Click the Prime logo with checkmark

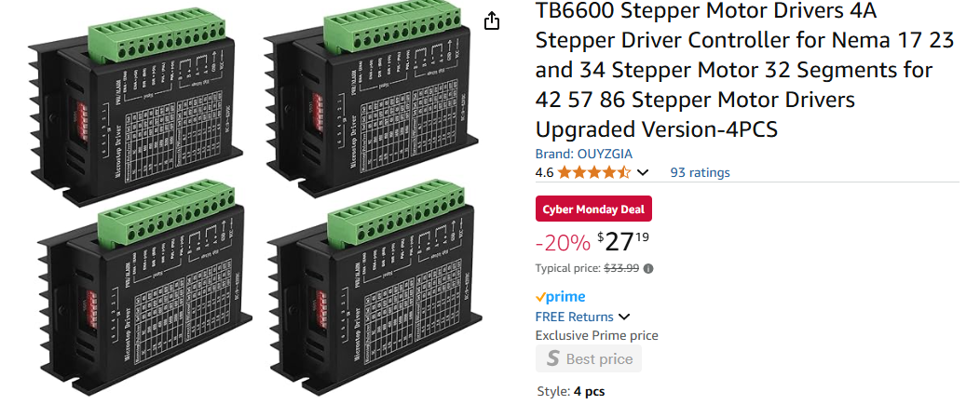[x=560, y=297]
